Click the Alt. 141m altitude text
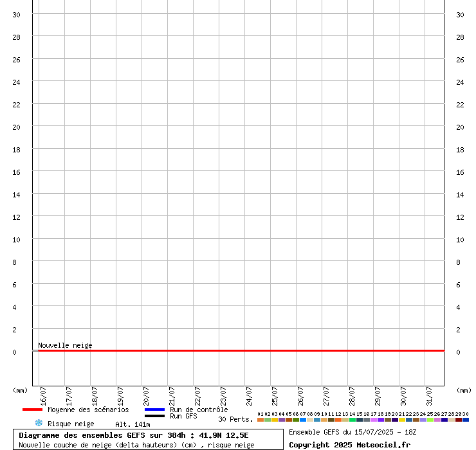The height and width of the screenshot is (450, 476). pyautogui.click(x=133, y=424)
